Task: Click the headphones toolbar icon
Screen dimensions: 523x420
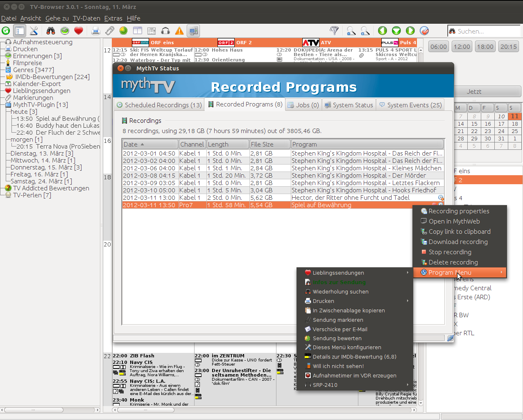Action: click(x=165, y=31)
